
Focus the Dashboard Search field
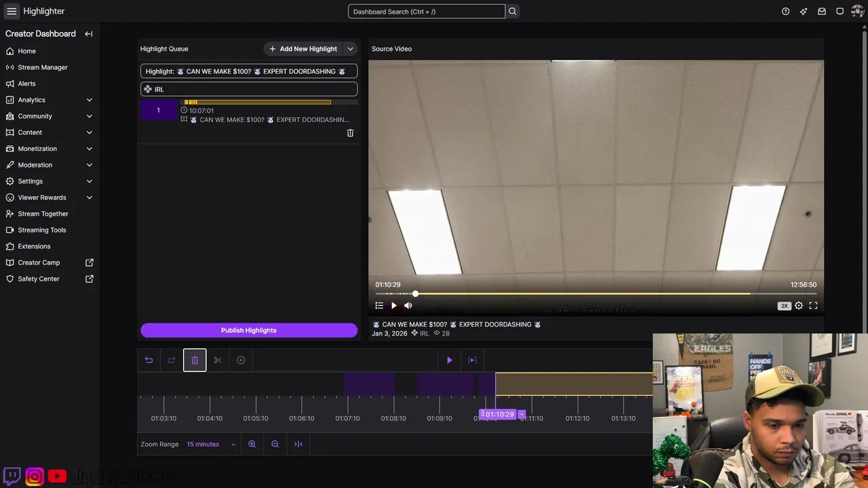click(427, 12)
